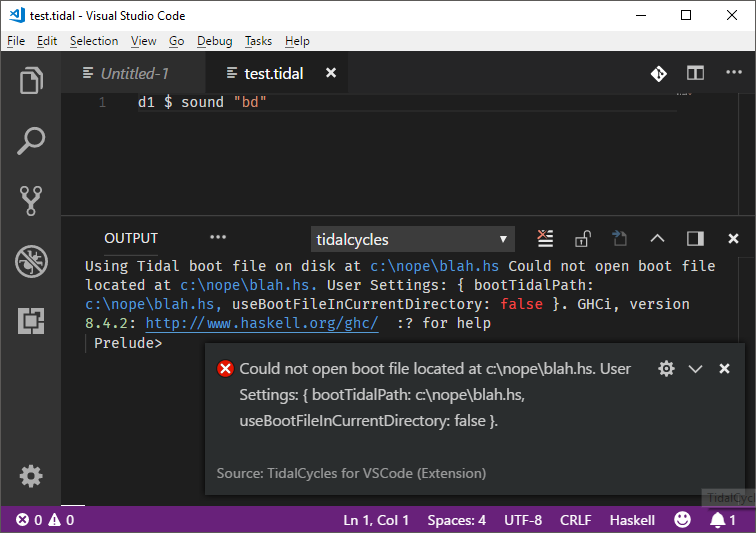The width and height of the screenshot is (756, 533).
Task: Click Ln 1, Col 1 in status bar
Action: 376,520
